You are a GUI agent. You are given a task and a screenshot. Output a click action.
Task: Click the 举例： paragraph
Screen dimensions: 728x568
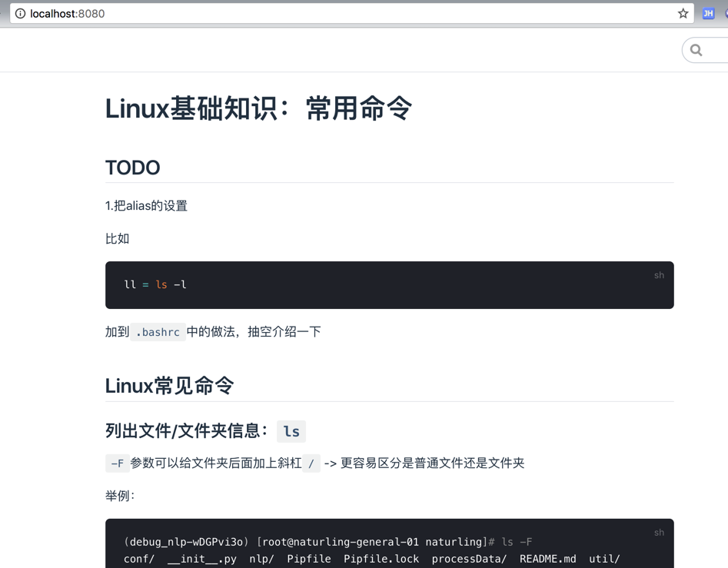click(120, 496)
